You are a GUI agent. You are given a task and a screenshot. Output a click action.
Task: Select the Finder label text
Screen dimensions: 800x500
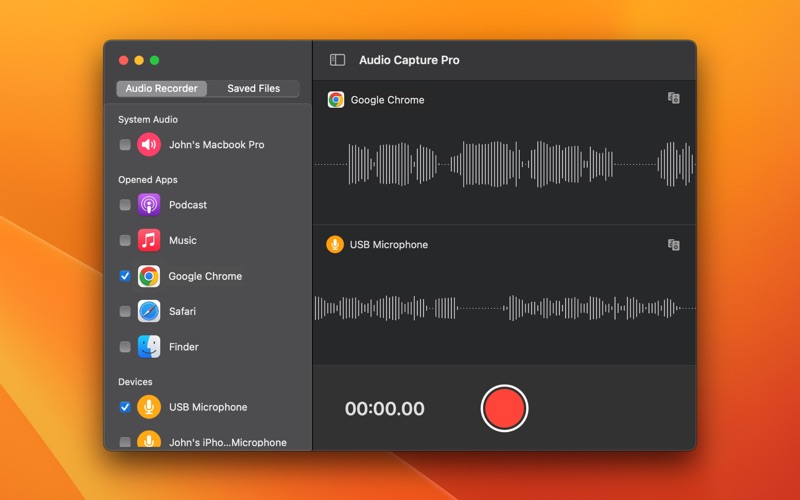[184, 347]
